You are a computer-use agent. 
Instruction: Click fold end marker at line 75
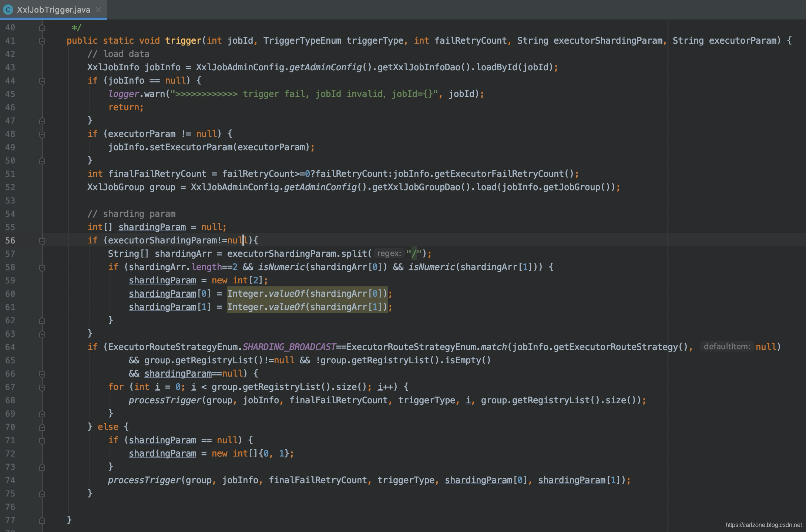click(x=42, y=494)
